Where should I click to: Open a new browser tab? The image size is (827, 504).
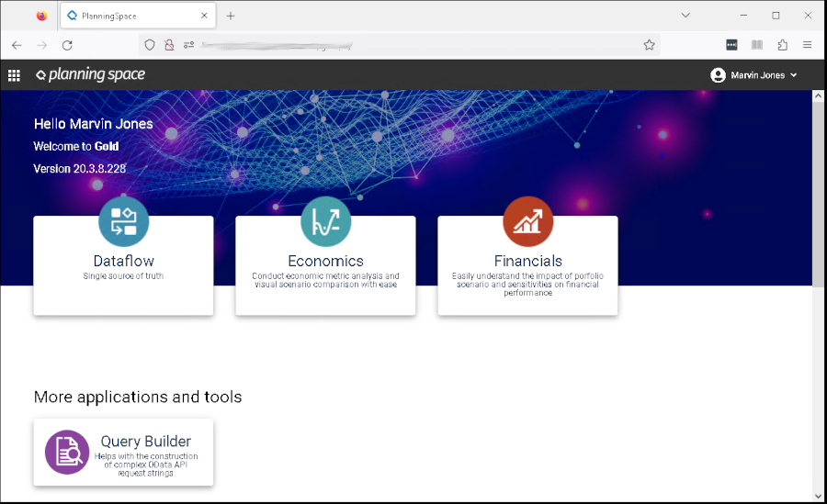click(231, 16)
